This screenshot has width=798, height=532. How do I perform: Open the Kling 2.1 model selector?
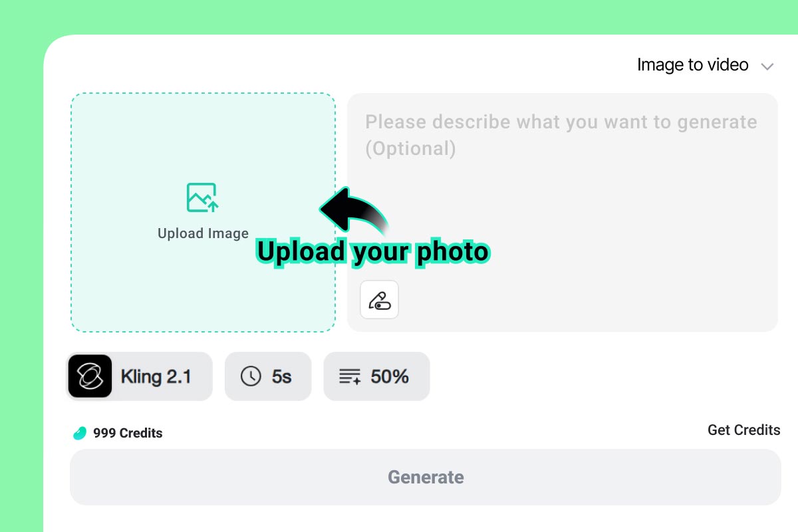(x=156, y=376)
